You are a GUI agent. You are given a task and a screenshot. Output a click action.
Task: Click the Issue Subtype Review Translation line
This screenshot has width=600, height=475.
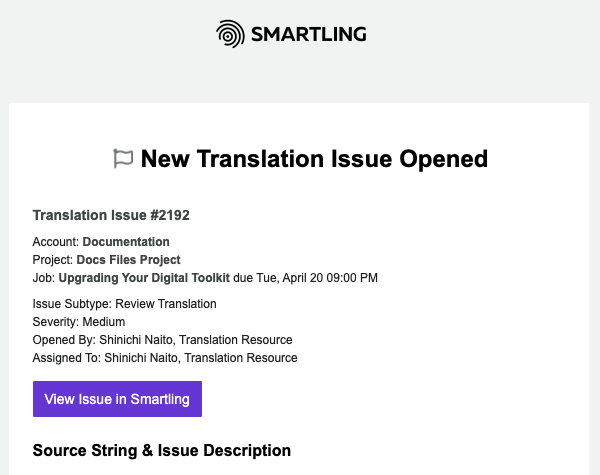pyautogui.click(x=124, y=304)
